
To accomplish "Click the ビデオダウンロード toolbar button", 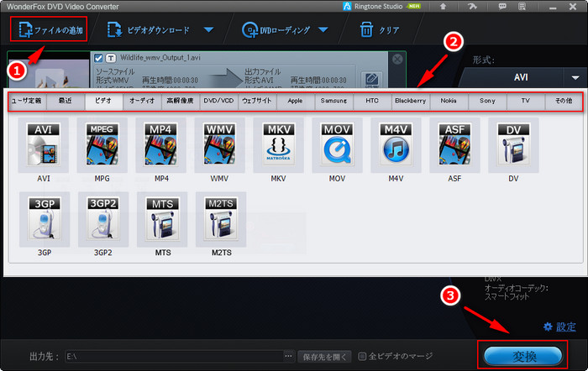I will click(149, 29).
